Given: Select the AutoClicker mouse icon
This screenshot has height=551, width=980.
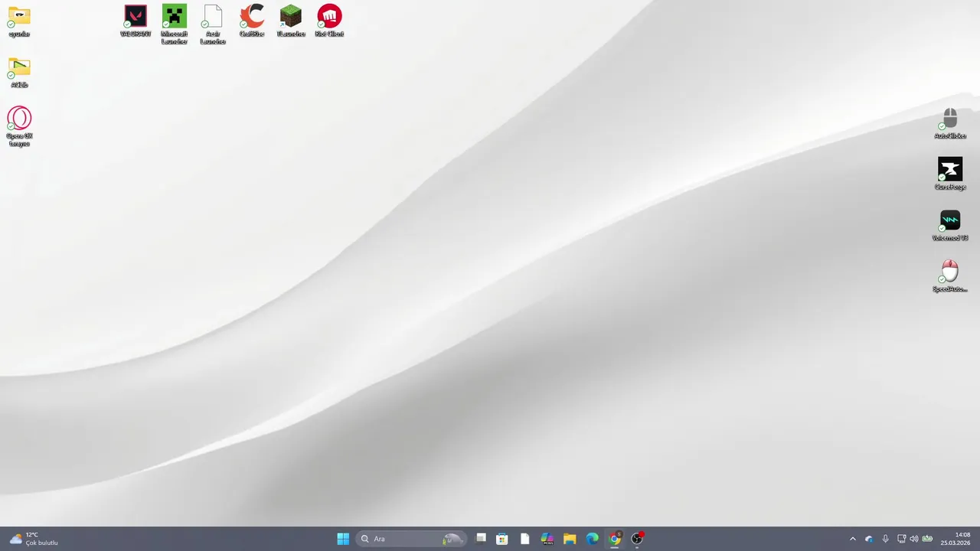Looking at the screenshot, I should coord(950,123).
